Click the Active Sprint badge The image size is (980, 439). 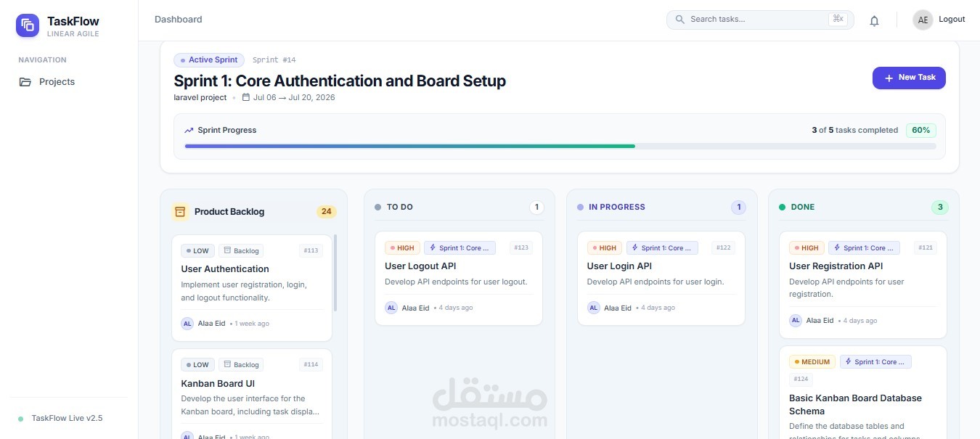coord(209,60)
